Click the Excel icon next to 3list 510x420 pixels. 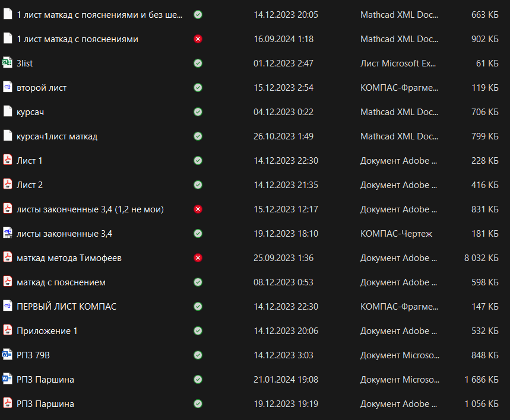point(8,63)
